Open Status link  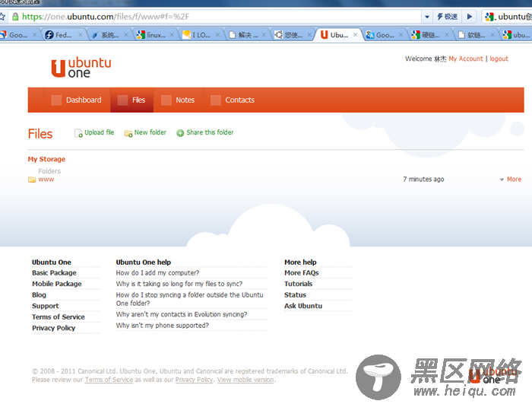(x=295, y=295)
